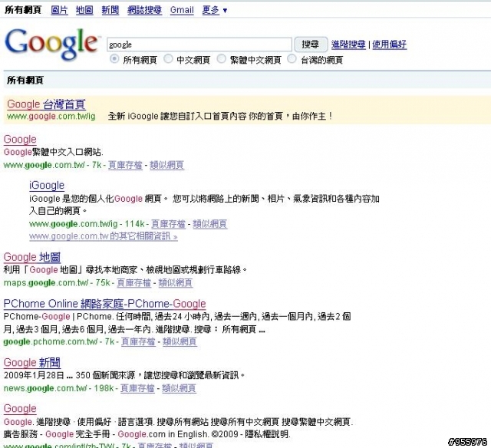
Task: Open the 網誌搜尋 blog search link
Action: point(144,10)
